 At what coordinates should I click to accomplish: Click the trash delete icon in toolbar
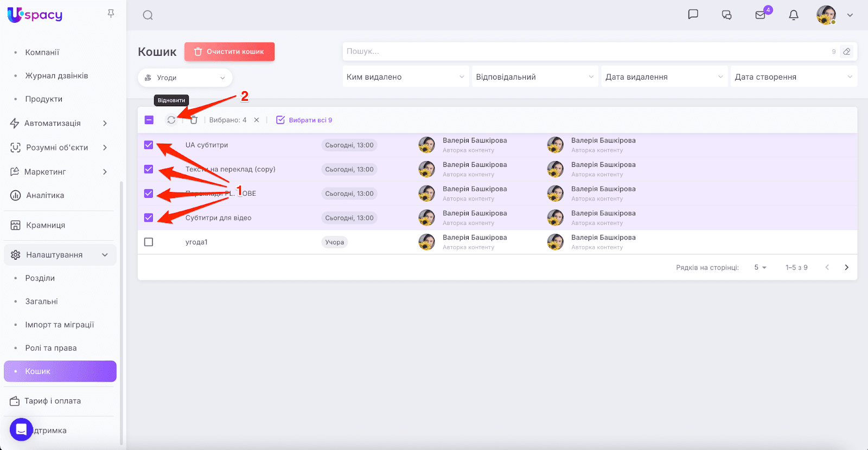(x=194, y=120)
